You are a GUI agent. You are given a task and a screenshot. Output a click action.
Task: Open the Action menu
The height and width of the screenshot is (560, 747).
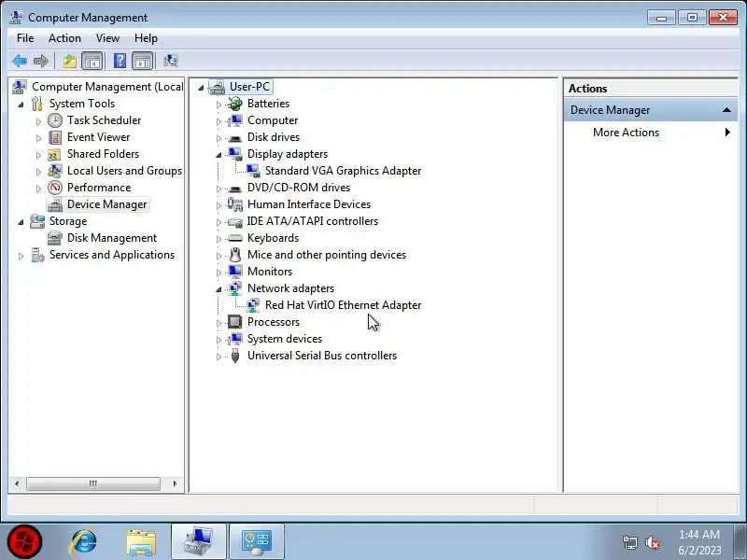(x=64, y=38)
